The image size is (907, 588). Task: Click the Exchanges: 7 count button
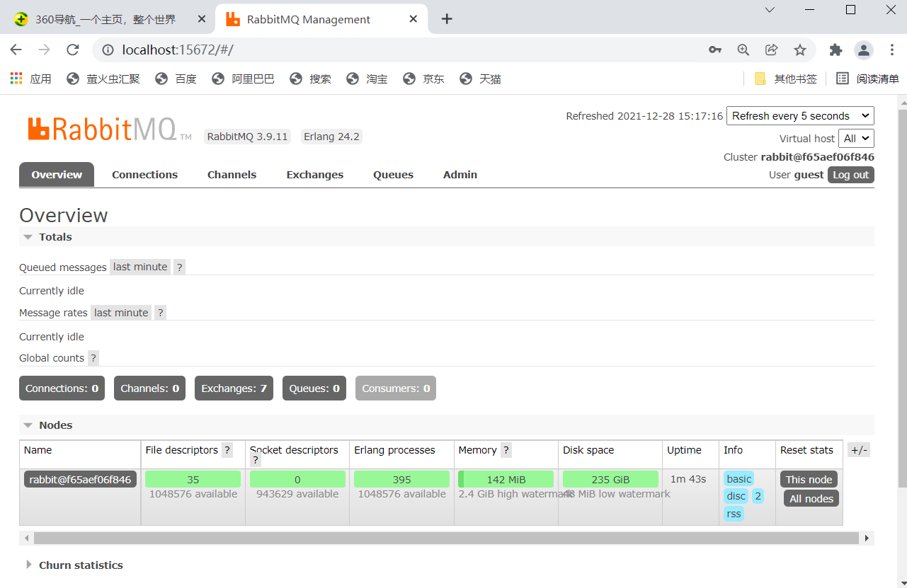point(234,388)
